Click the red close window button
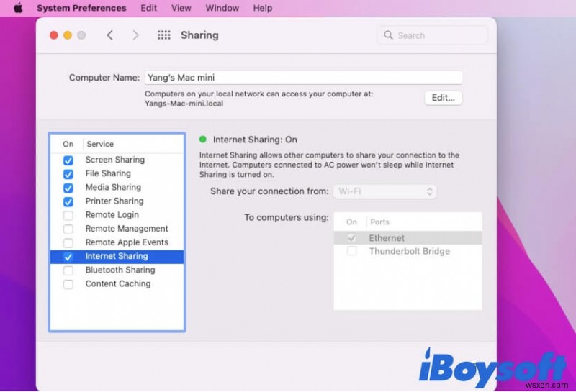The width and height of the screenshot is (576, 392). 54,35
